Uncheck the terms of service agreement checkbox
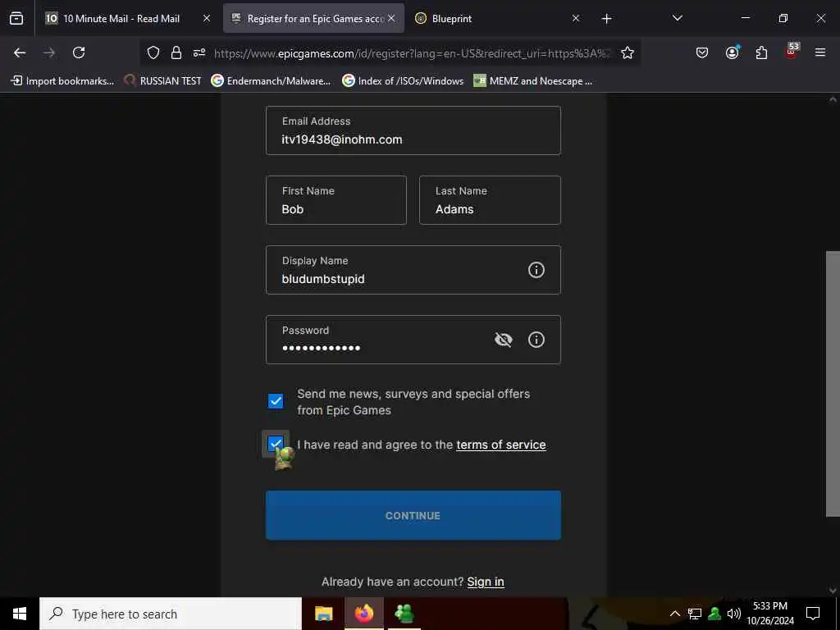This screenshot has height=630, width=840. coord(276,444)
